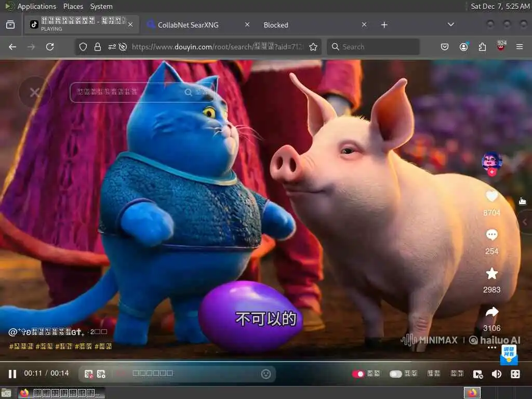
Task: Share the video using arrow icon
Action: (x=491, y=312)
